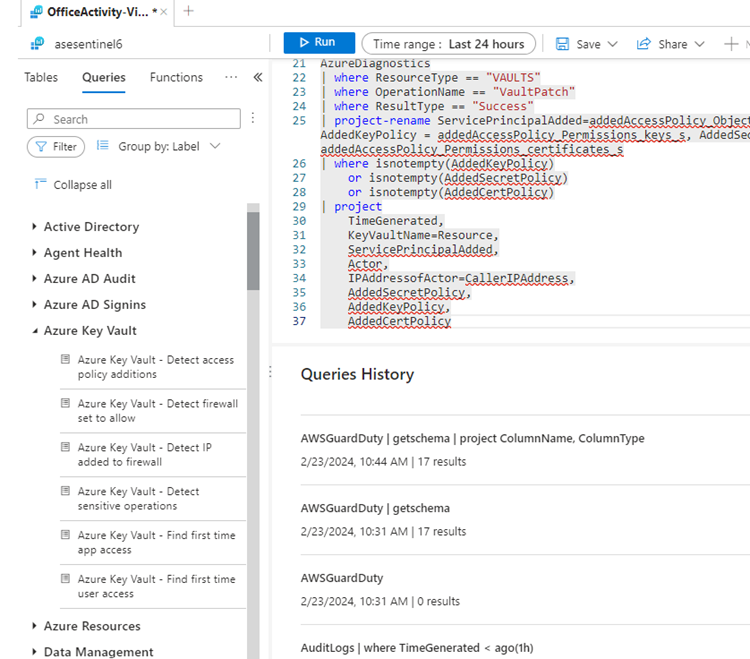Open the Filter button
The image size is (750, 659).
[x=56, y=147]
